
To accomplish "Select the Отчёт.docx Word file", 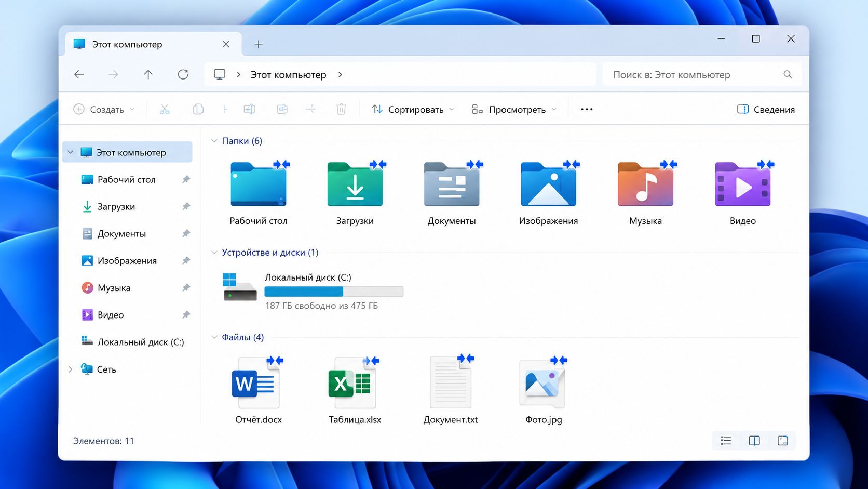I will (258, 382).
